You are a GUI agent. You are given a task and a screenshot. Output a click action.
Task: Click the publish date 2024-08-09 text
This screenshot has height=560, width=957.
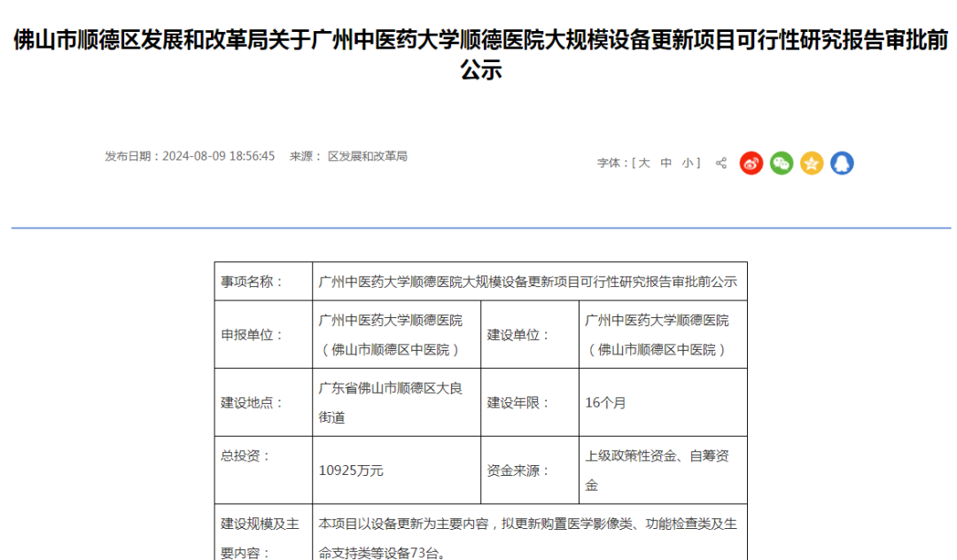point(219,156)
